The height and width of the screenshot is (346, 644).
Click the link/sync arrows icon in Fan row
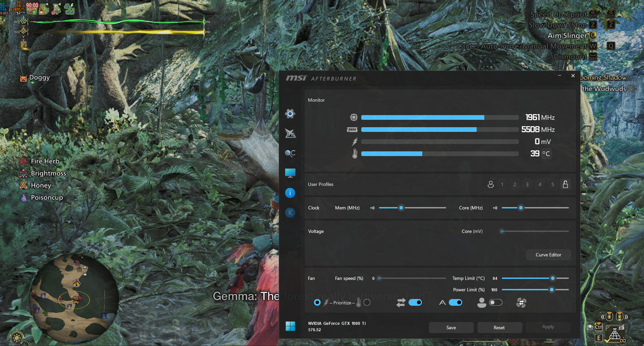tap(401, 303)
